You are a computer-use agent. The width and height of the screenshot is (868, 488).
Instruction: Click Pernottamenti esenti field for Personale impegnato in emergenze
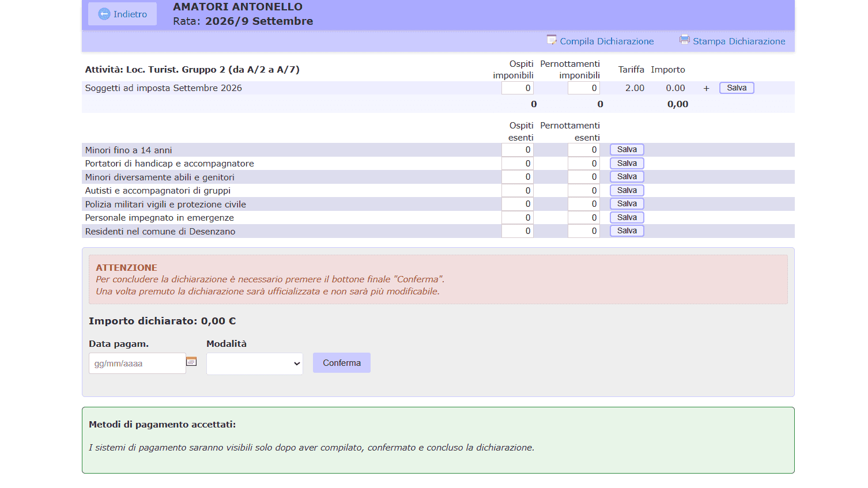584,218
